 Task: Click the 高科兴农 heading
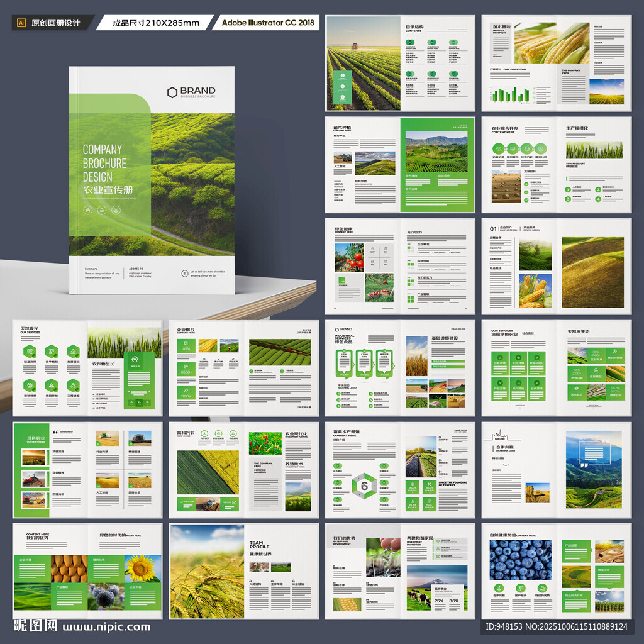click(x=186, y=433)
